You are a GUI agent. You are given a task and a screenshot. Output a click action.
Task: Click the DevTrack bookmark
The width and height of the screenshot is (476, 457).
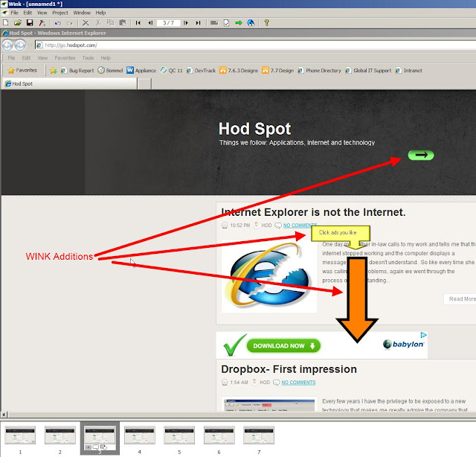pyautogui.click(x=201, y=71)
